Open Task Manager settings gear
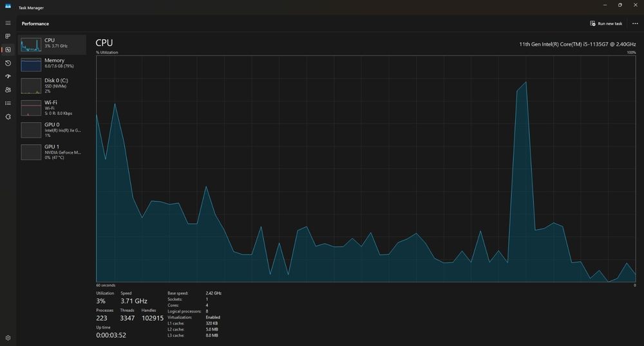This screenshot has width=644, height=346. pos(8,338)
